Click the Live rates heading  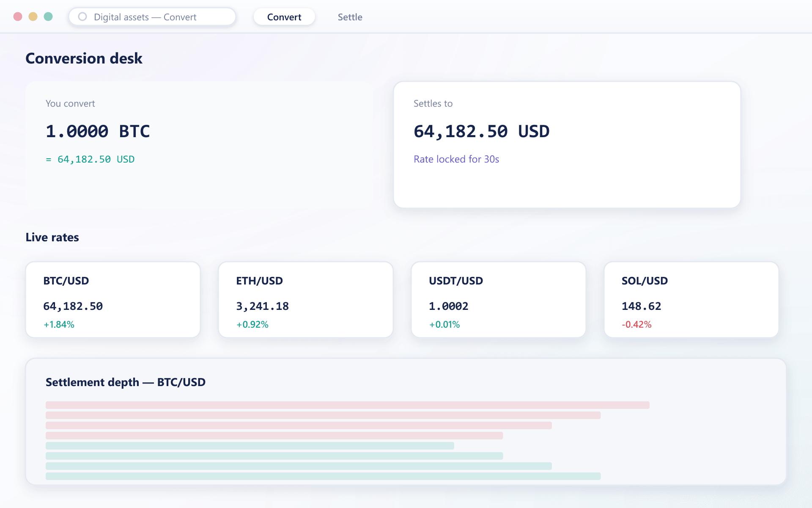[x=52, y=237]
